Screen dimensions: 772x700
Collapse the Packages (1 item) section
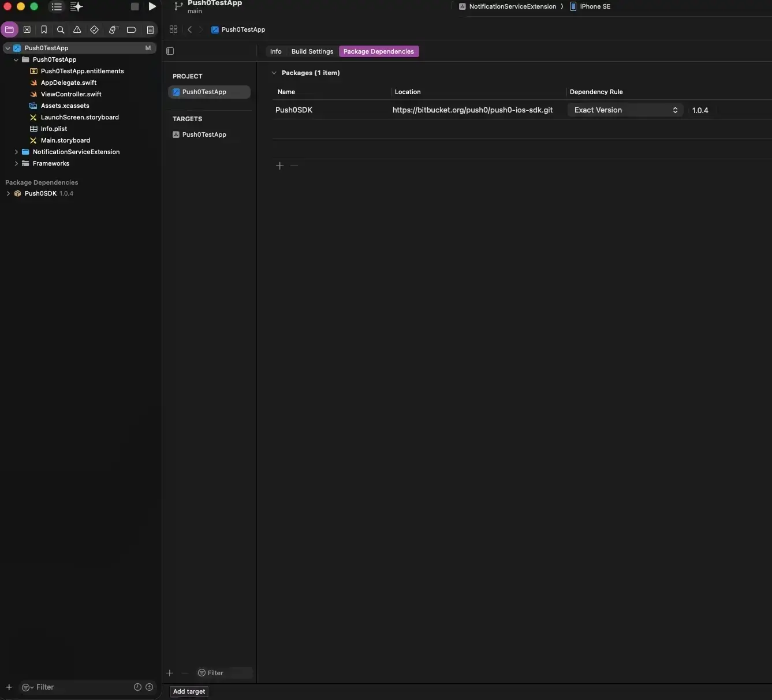(274, 73)
